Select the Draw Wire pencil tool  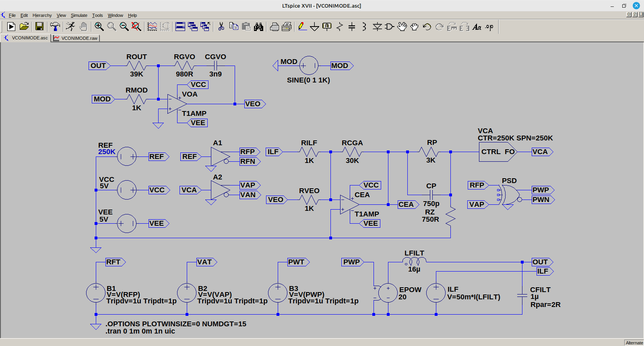pos(302,27)
